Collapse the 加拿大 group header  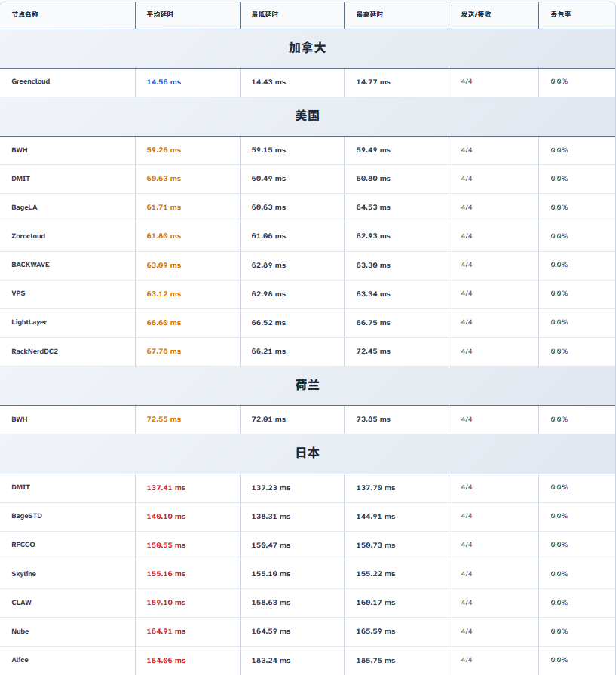[307, 48]
